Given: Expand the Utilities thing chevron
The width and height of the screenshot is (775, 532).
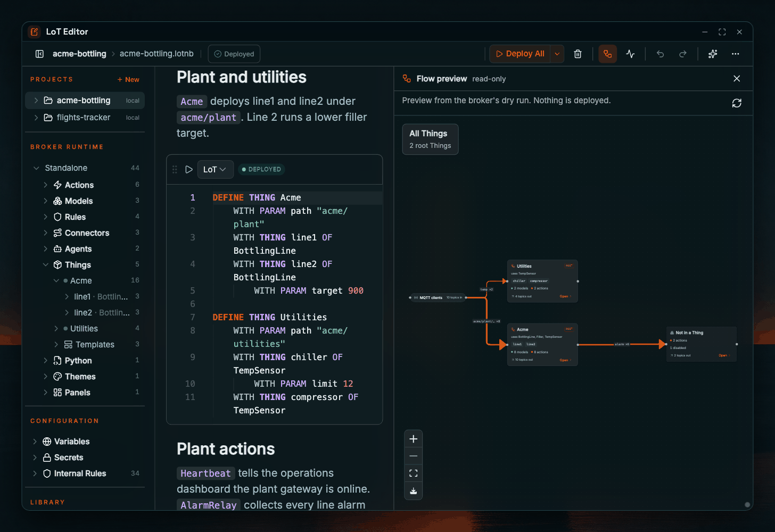Looking at the screenshot, I should [x=56, y=329].
